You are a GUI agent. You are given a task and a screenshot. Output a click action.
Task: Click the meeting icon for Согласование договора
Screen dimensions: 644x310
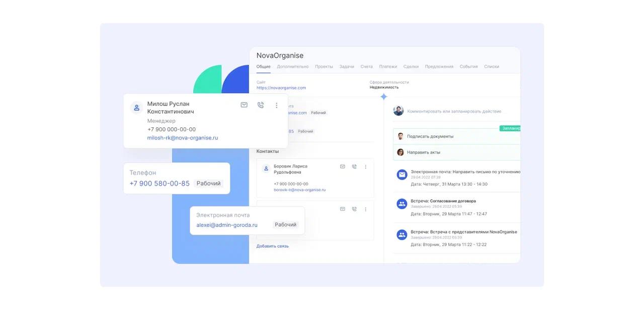pyautogui.click(x=401, y=204)
